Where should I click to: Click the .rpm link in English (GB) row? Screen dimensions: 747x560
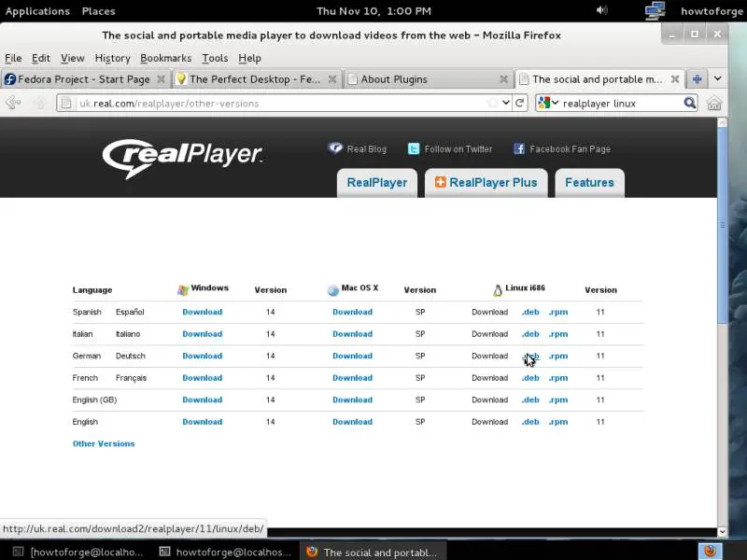558,399
